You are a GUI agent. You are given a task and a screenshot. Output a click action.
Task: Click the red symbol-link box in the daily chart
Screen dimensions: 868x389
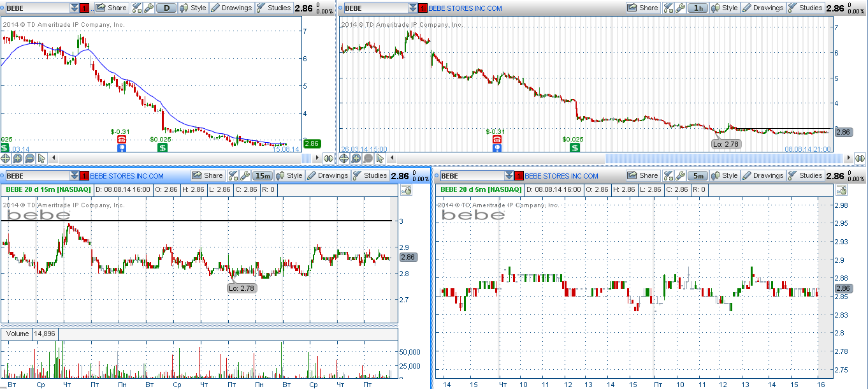[85, 8]
